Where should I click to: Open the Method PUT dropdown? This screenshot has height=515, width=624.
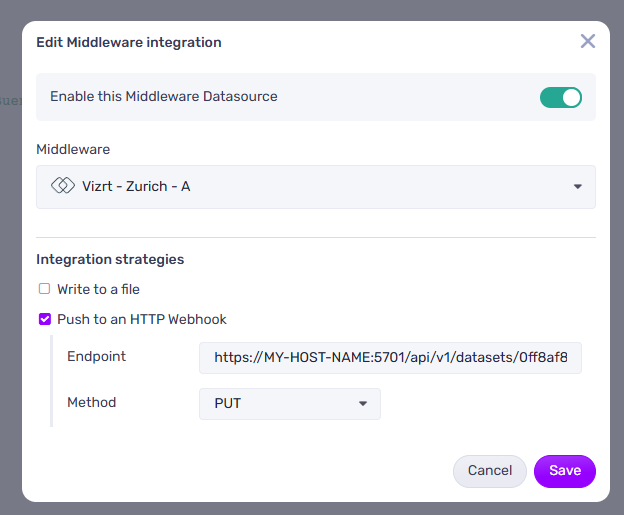(289, 404)
